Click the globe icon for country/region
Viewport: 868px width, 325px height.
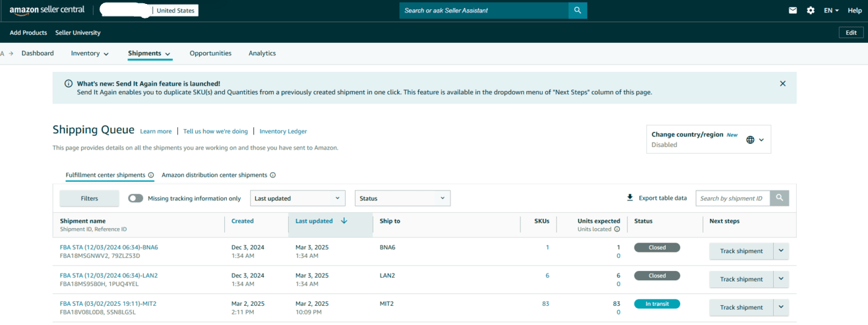coord(751,140)
